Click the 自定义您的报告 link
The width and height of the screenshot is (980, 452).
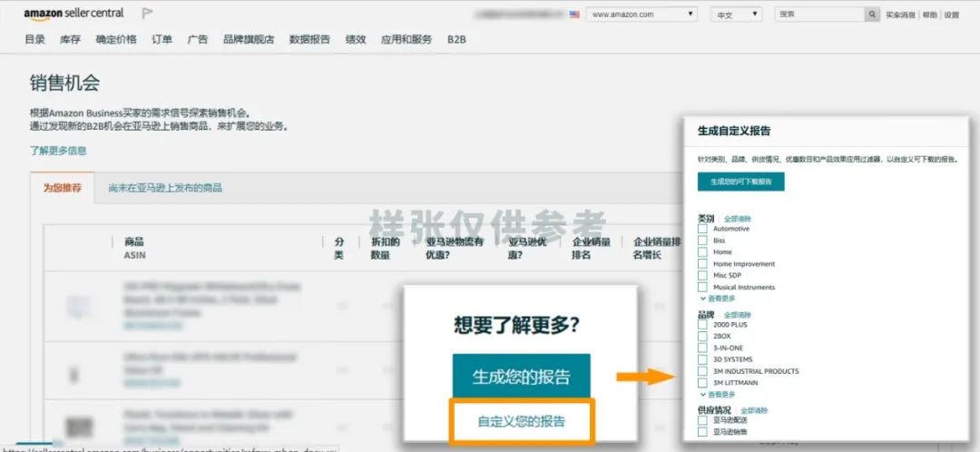coord(521,421)
